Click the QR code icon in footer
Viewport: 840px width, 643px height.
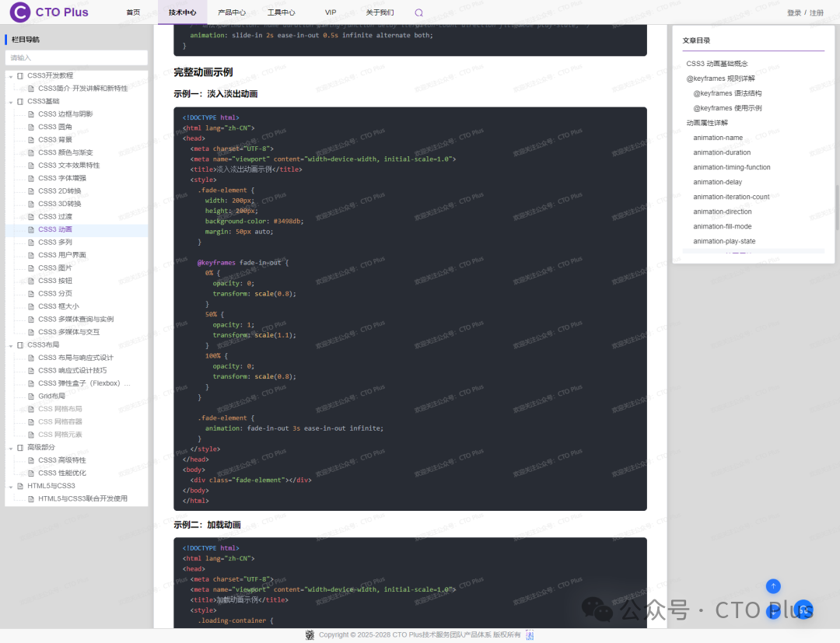click(310, 635)
